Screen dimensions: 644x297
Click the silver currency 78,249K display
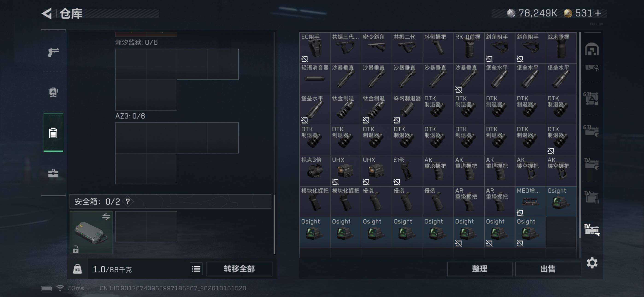coord(532,13)
